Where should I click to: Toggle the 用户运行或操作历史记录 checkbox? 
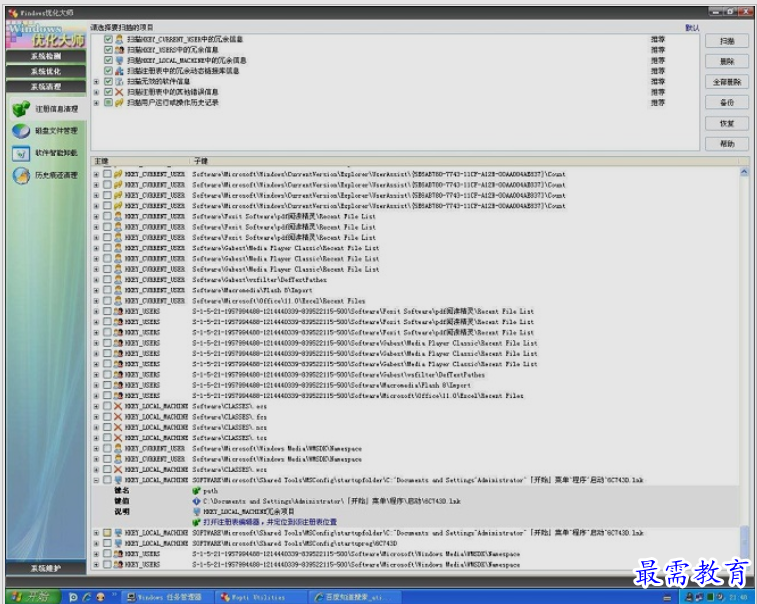point(108,102)
